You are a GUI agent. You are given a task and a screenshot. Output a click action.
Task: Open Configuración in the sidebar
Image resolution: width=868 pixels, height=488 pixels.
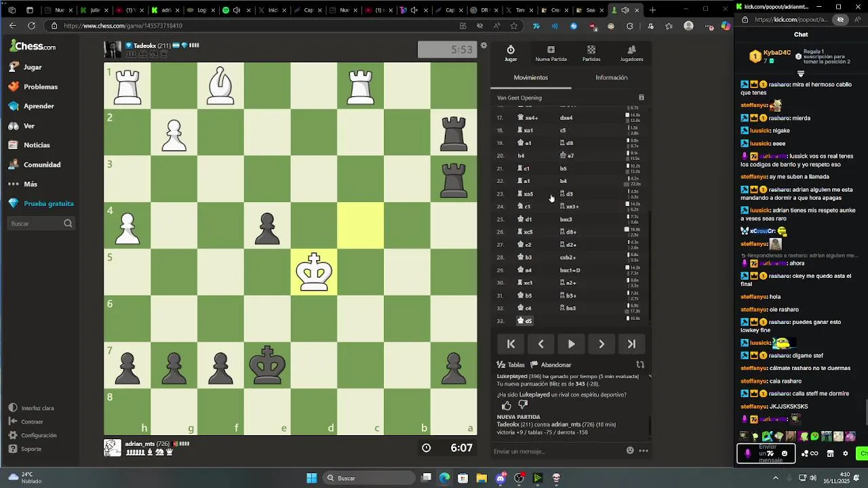[x=33, y=435]
